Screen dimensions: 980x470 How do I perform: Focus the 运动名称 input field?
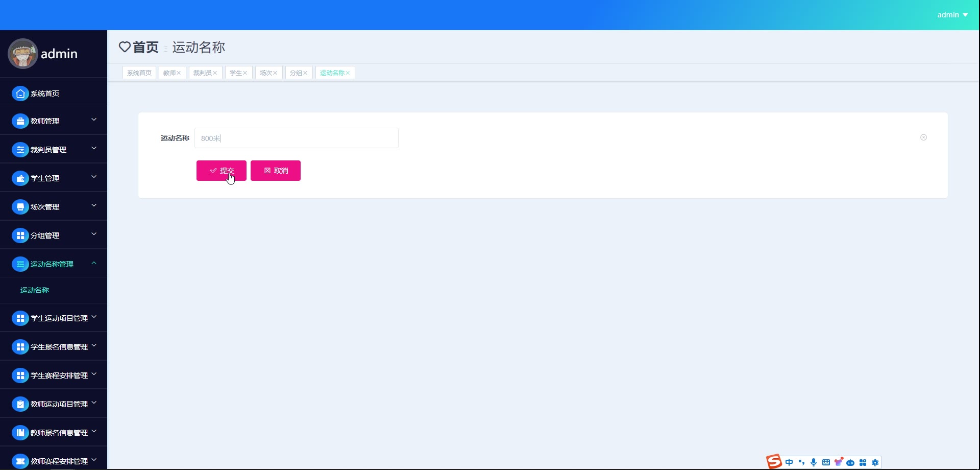point(297,138)
